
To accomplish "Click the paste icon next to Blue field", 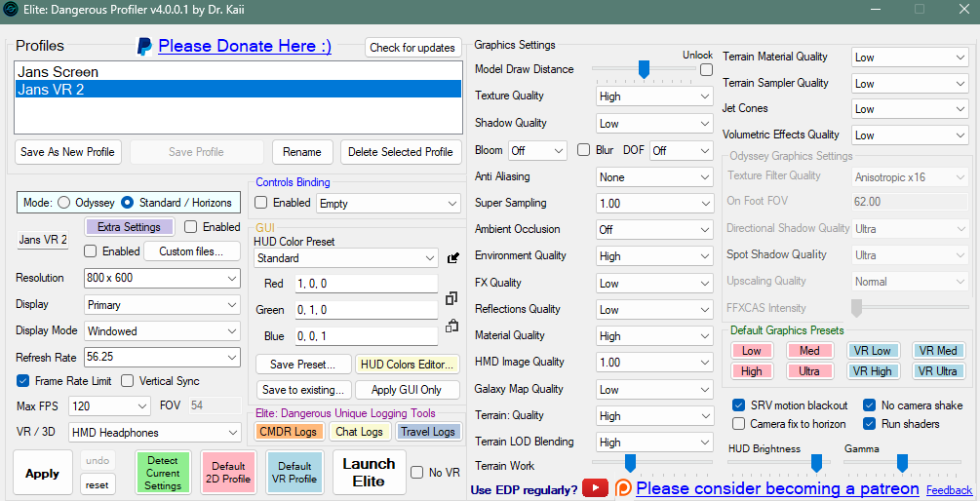I will pos(451,326).
